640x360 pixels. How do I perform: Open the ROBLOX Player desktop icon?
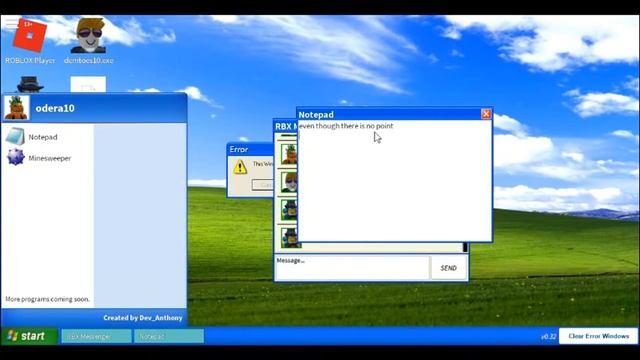pos(29,41)
